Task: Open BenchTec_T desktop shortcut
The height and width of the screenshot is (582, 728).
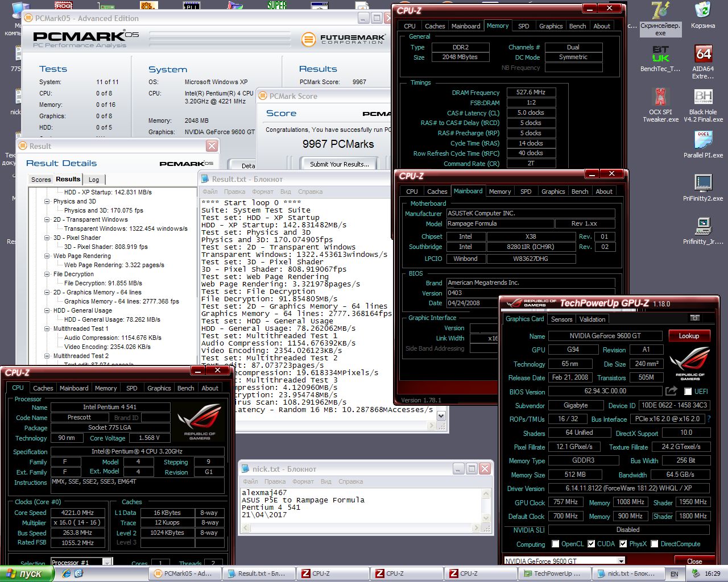Action: (x=660, y=59)
